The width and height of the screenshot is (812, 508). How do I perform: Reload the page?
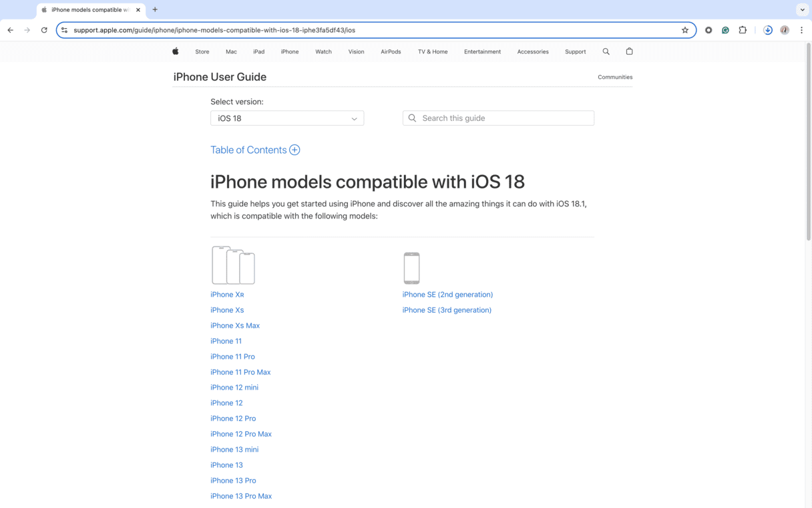pos(44,30)
